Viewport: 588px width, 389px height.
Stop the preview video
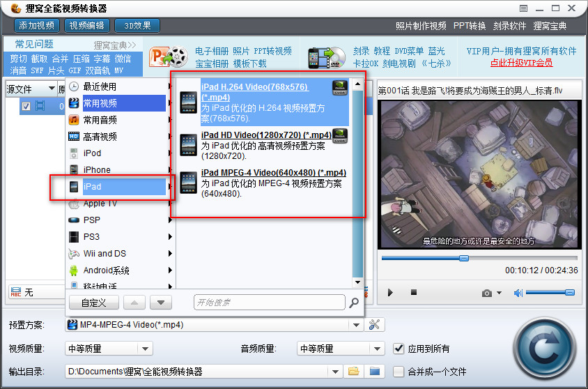414,292
